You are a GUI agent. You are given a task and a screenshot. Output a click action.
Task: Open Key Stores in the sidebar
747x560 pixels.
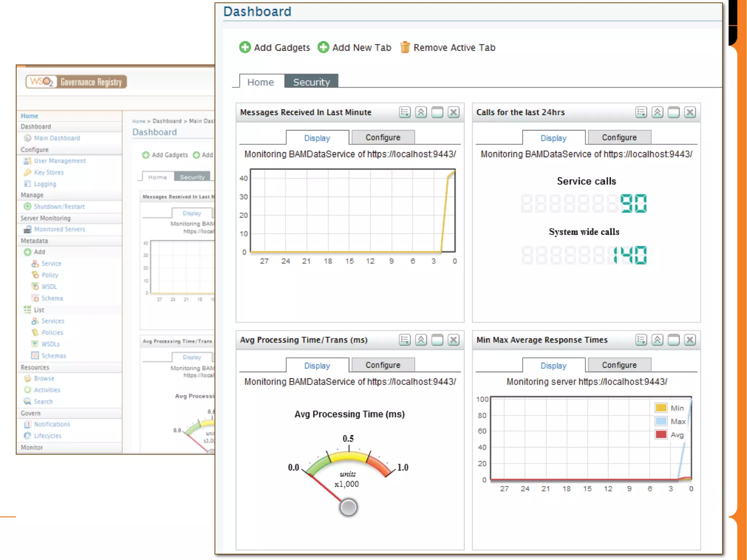pos(49,172)
